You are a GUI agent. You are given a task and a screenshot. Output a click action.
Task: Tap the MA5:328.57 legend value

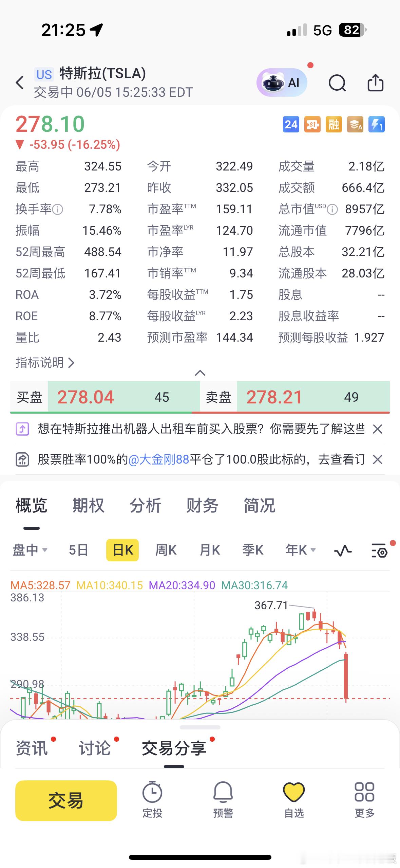pyautogui.click(x=40, y=585)
